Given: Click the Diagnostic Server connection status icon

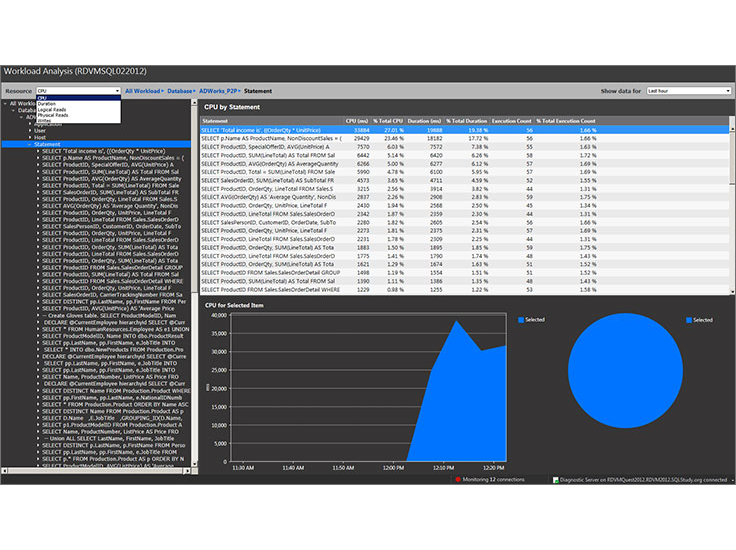Looking at the screenshot, I should (554, 480).
